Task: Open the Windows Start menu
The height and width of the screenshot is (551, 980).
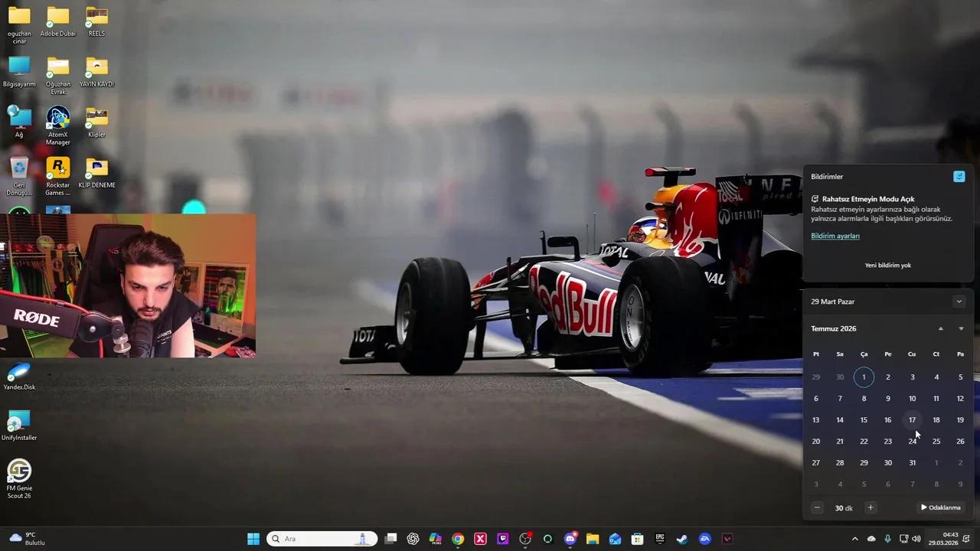Action: pyautogui.click(x=253, y=539)
